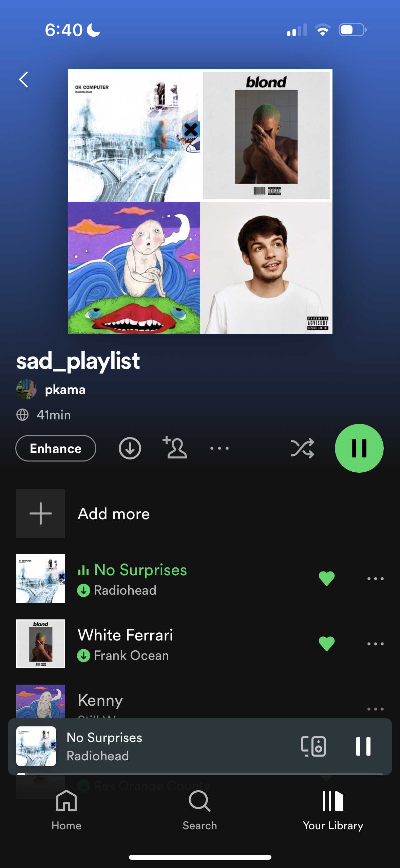
Task: Pause track in mini player
Action: click(x=363, y=746)
